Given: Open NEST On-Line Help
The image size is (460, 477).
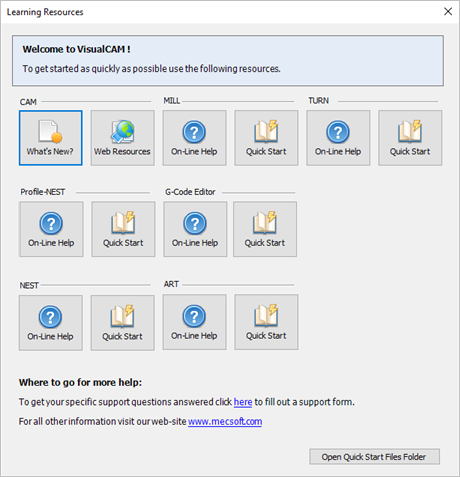Looking at the screenshot, I should point(51,323).
